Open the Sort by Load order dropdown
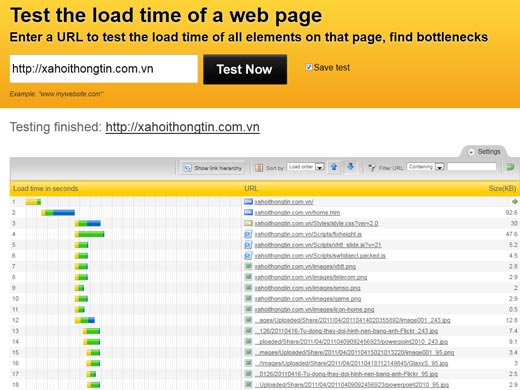The height and width of the screenshot is (390, 520). click(306, 167)
